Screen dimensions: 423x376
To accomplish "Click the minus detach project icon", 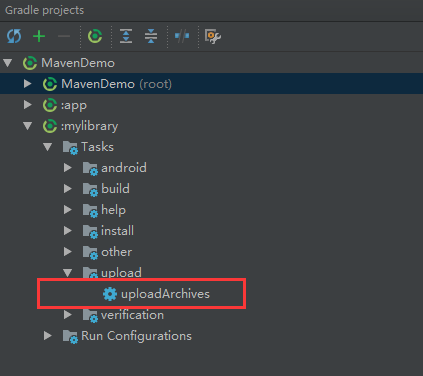I will 64,36.
